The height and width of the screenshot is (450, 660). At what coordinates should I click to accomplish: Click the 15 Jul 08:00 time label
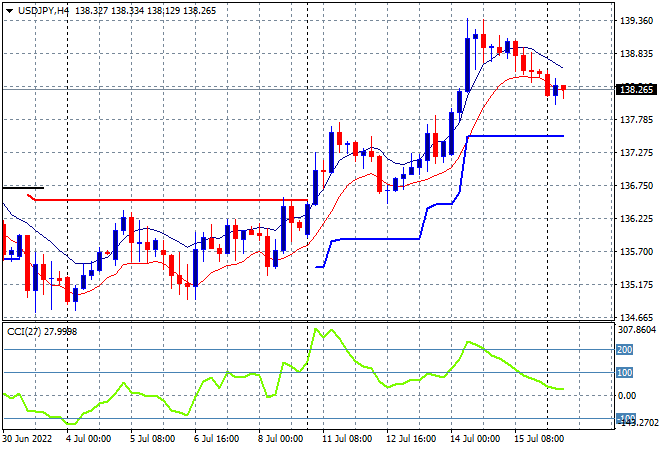pyautogui.click(x=539, y=439)
